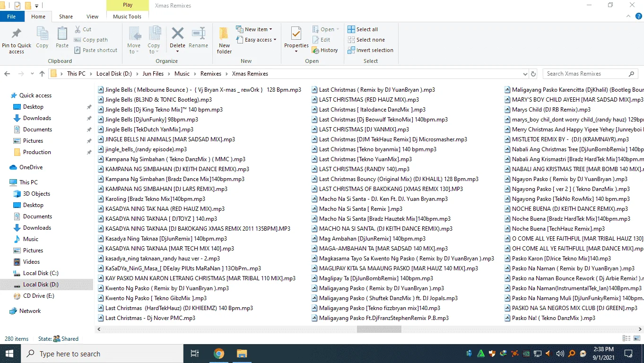Open Chrome from the taskbar
The width and height of the screenshot is (644, 363).
pos(218,354)
